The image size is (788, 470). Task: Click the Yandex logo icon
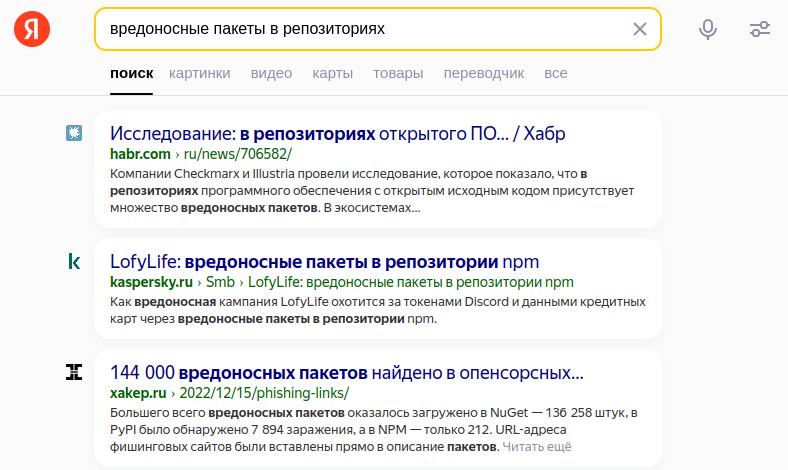pos(32,29)
